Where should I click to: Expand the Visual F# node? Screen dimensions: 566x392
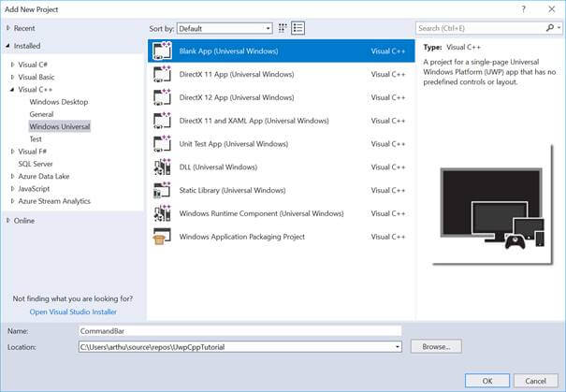click(x=13, y=152)
